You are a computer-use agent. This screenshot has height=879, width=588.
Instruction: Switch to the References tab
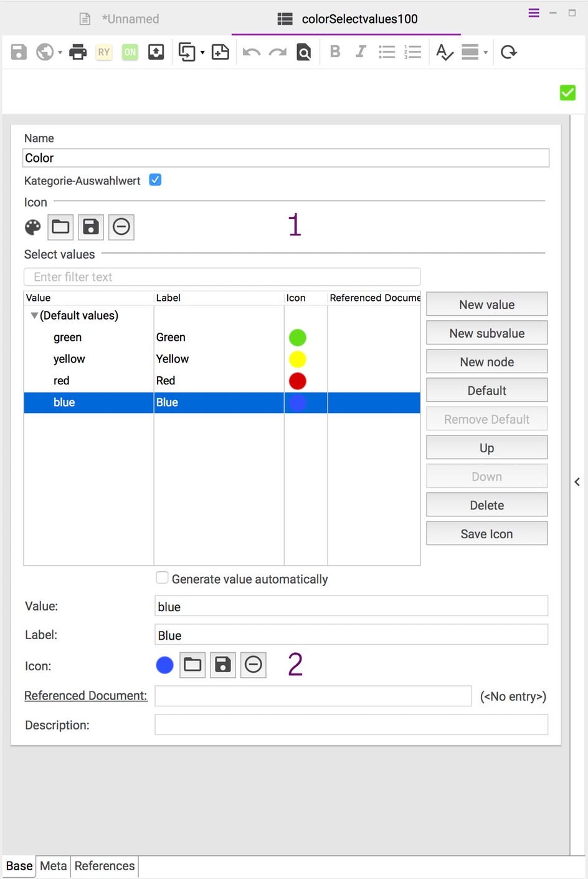coord(105,866)
